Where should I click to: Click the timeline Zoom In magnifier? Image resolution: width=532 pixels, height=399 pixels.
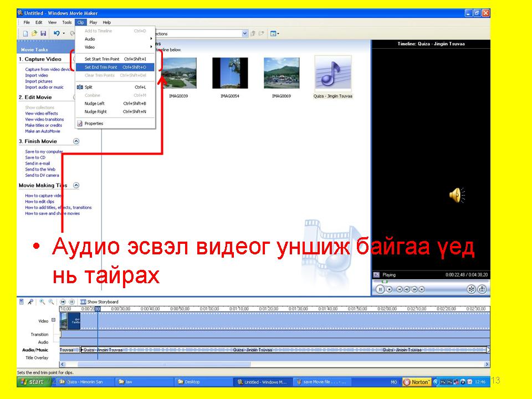(x=42, y=302)
